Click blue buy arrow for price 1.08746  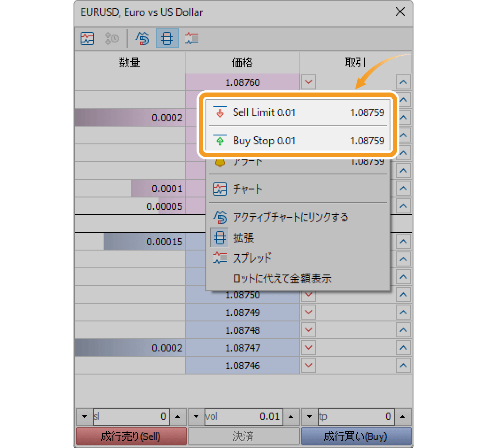403,365
